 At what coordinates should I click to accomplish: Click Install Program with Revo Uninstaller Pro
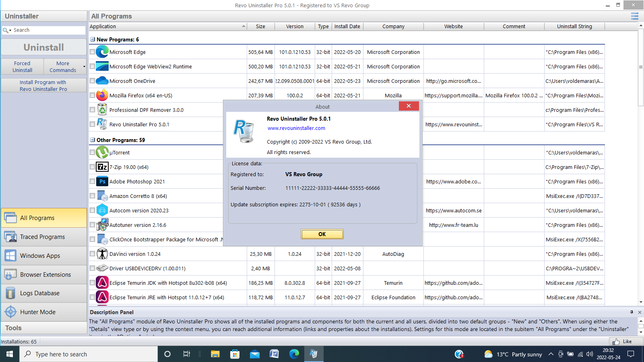click(x=43, y=86)
